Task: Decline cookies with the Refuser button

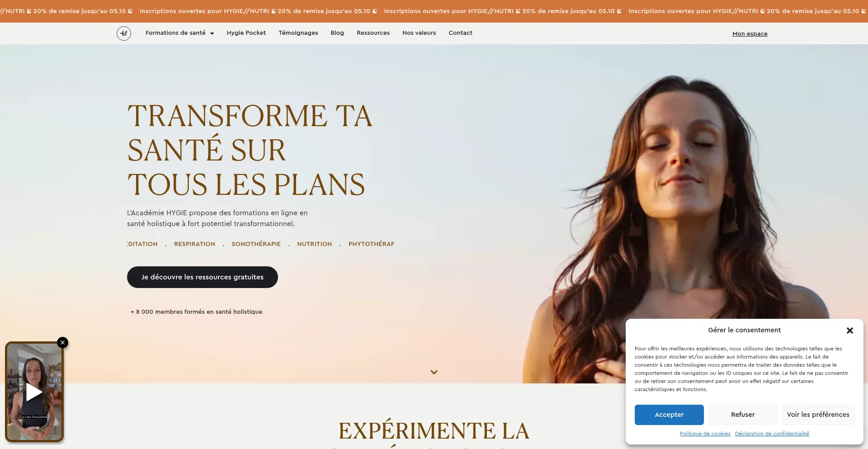Action: point(743,415)
